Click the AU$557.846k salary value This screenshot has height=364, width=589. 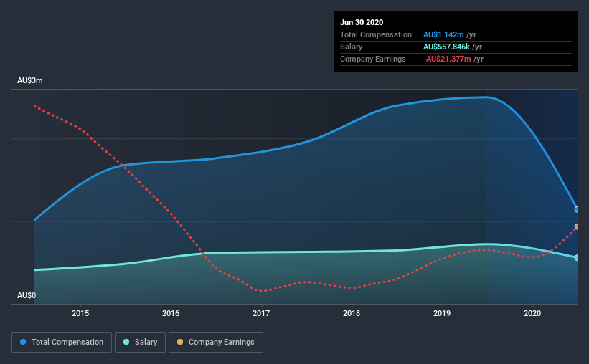[x=446, y=47]
